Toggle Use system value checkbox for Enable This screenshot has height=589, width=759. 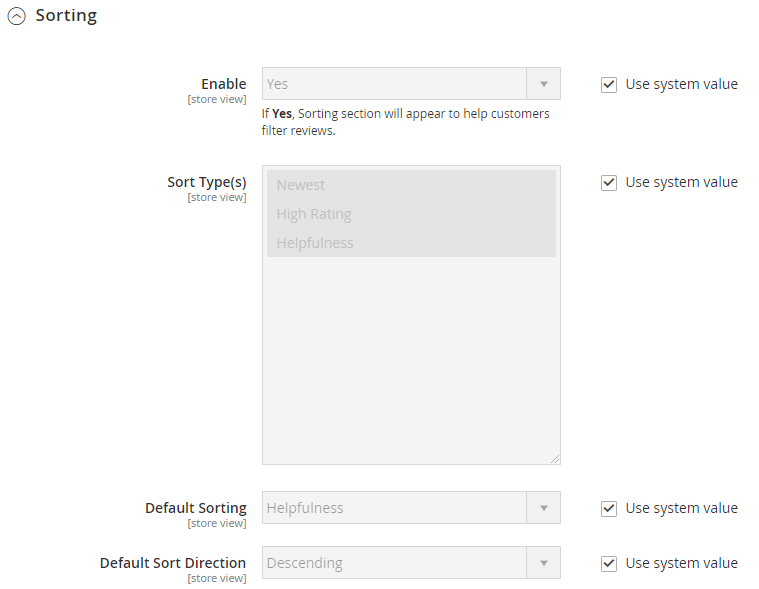[x=609, y=85]
